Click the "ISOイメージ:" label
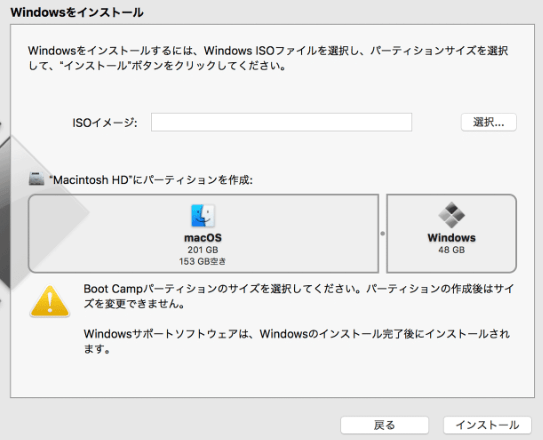The height and width of the screenshot is (440, 543). point(105,123)
